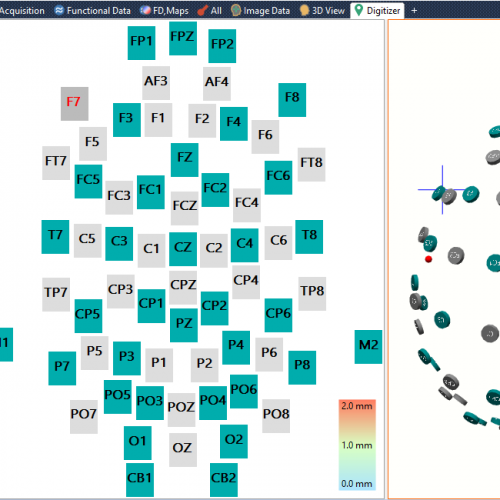Select the Digitizer tab pin icon

[359, 10]
